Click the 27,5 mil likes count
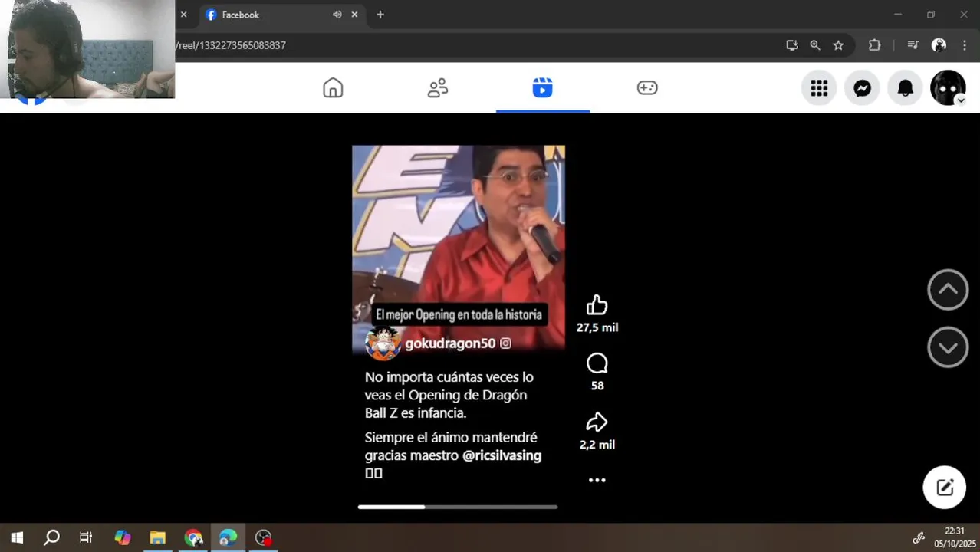Viewport: 980px width, 552px height. [x=597, y=327]
